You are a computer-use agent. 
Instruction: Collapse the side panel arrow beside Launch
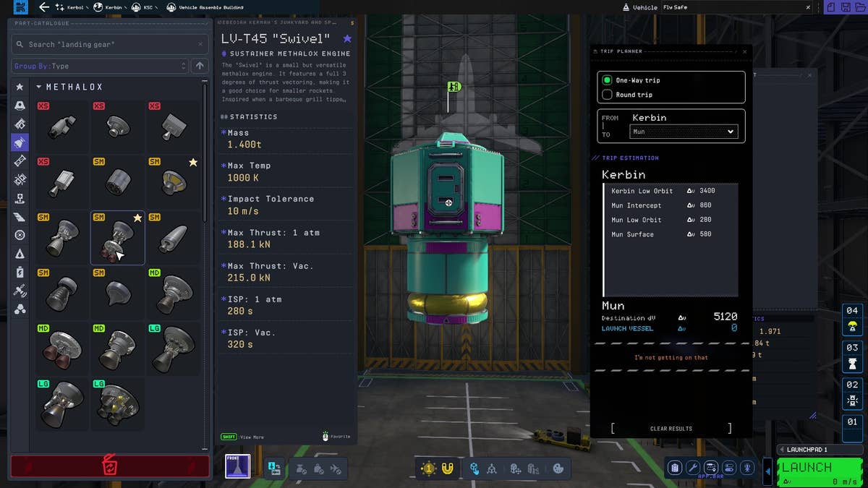(x=768, y=471)
